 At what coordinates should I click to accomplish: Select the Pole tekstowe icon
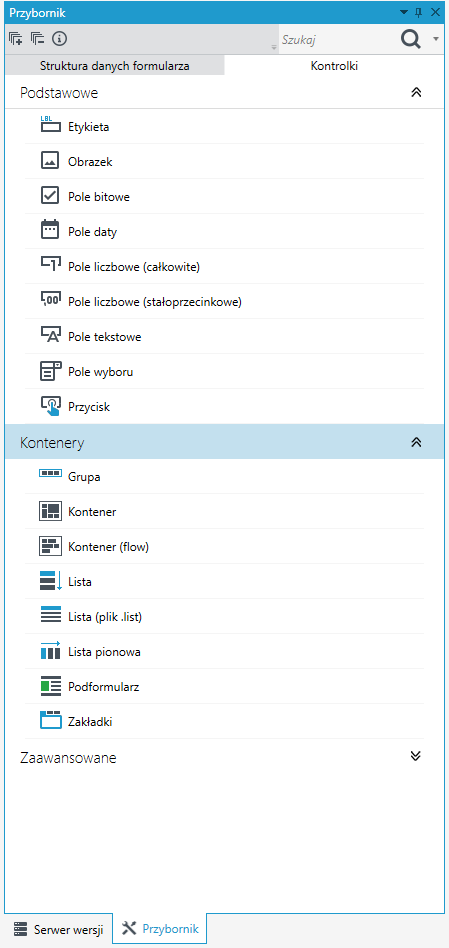click(x=51, y=335)
